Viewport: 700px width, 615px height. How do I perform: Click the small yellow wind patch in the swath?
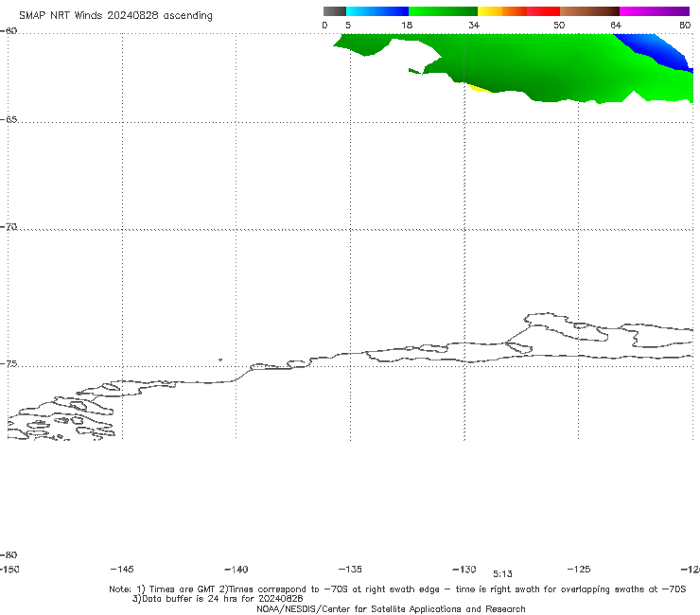click(478, 88)
